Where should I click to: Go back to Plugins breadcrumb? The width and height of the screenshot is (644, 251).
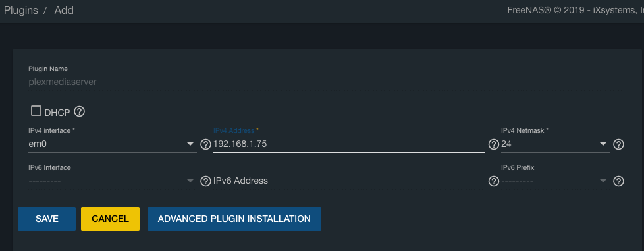pyautogui.click(x=21, y=11)
